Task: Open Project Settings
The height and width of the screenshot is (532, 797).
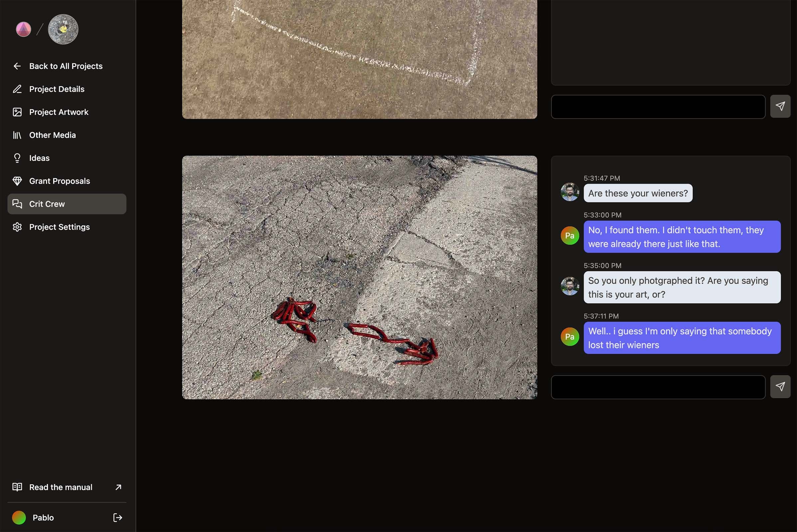Action: [60, 227]
